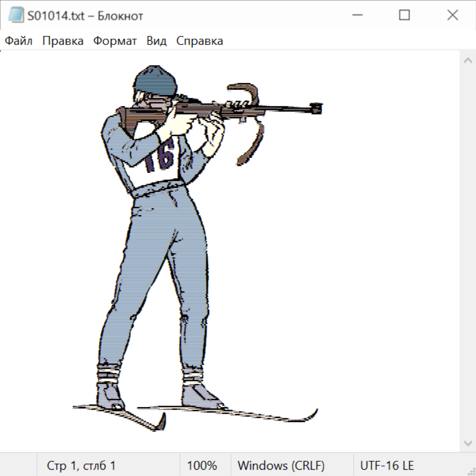Click the Windows (CRLF) status bar indicator
The image size is (476, 476).
click(281, 466)
